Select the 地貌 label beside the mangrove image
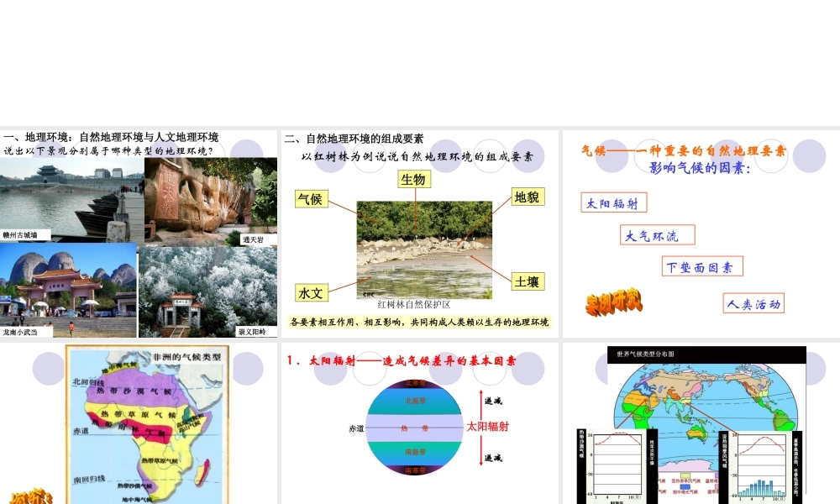The image size is (840, 504). point(528,197)
